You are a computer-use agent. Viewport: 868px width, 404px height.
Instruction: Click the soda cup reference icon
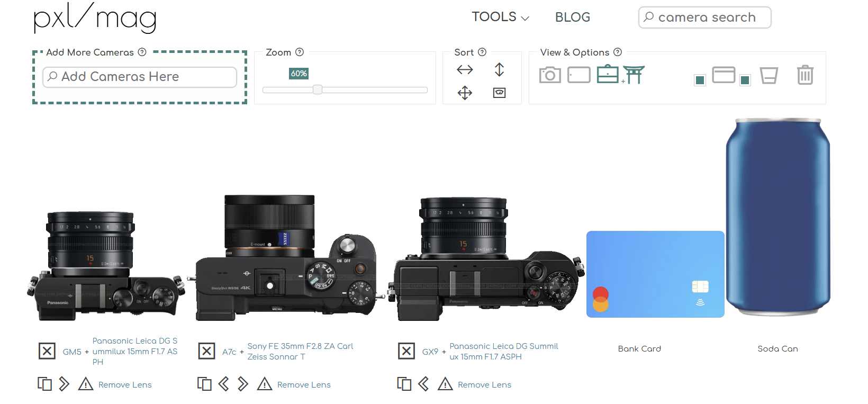click(769, 75)
